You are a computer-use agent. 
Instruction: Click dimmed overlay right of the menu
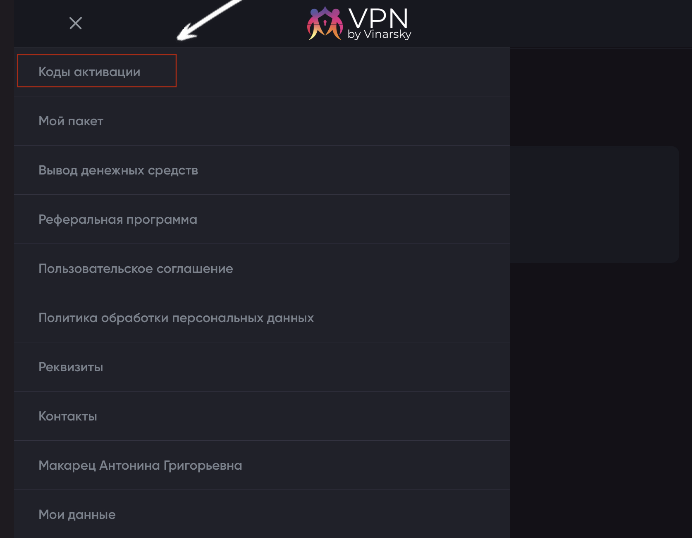coord(600,400)
